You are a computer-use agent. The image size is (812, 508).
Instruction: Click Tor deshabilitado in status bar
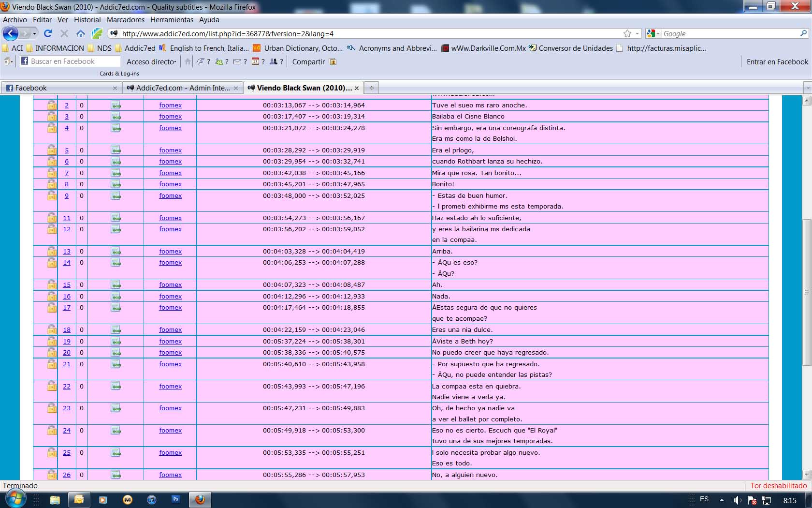778,485
